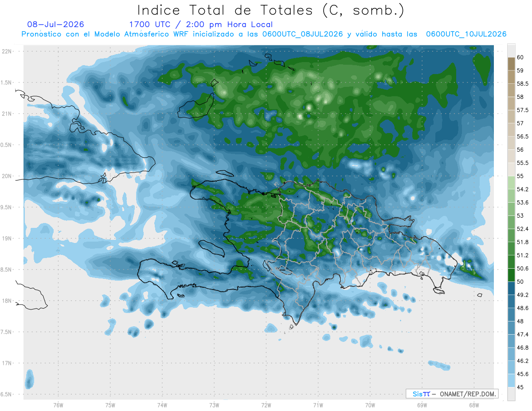Click the colorbar value "45.6"
Image resolution: width=532 pixels, height=411 pixels.
point(523,374)
